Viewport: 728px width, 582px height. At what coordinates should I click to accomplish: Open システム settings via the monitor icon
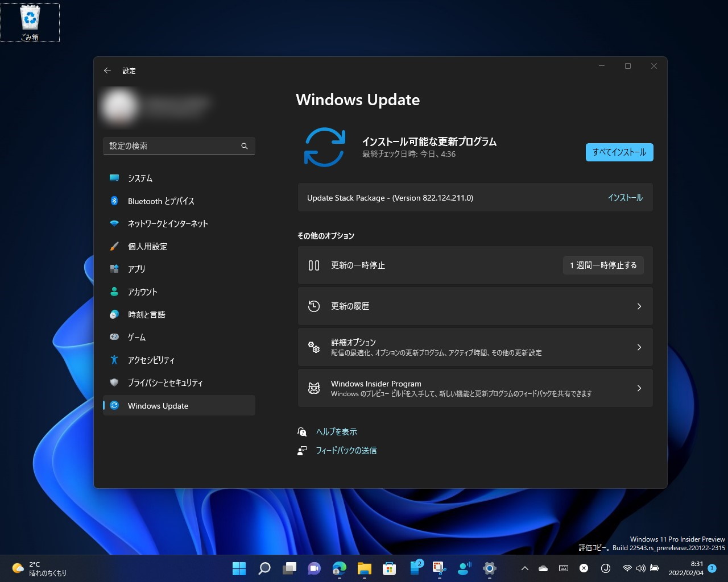(114, 178)
